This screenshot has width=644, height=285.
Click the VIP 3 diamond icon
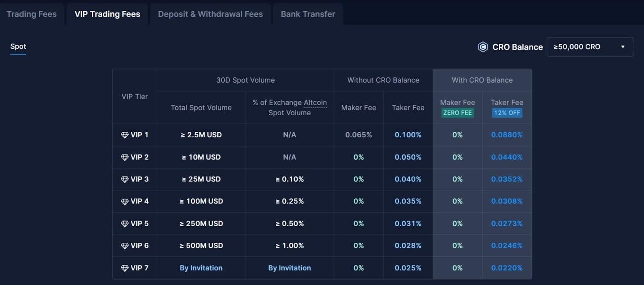tap(125, 179)
